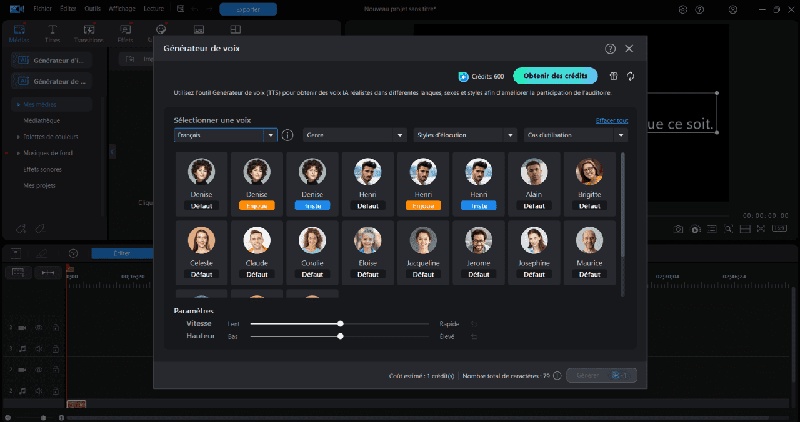Click the undo arrow in the top toolbar
Image resolution: width=800 pixels, height=422 pixels.
point(194,9)
